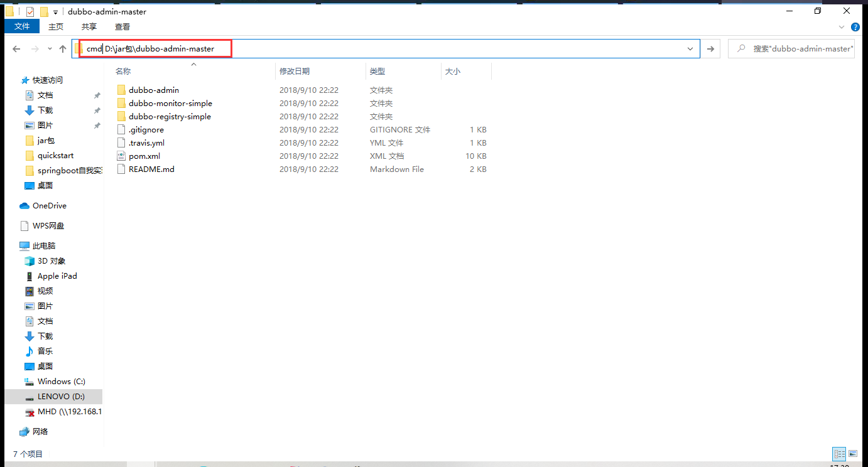This screenshot has height=467, width=868.
Task: Click the Apple iPad device icon
Action: pyautogui.click(x=30, y=276)
